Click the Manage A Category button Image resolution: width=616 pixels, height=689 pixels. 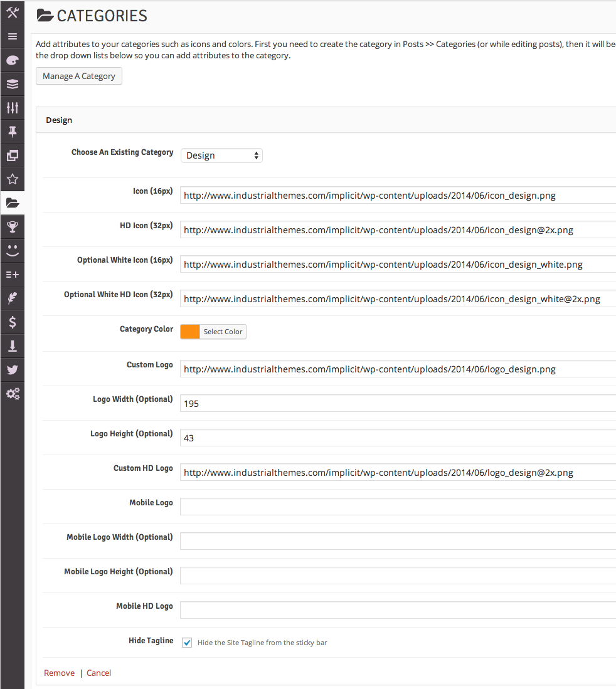click(79, 76)
